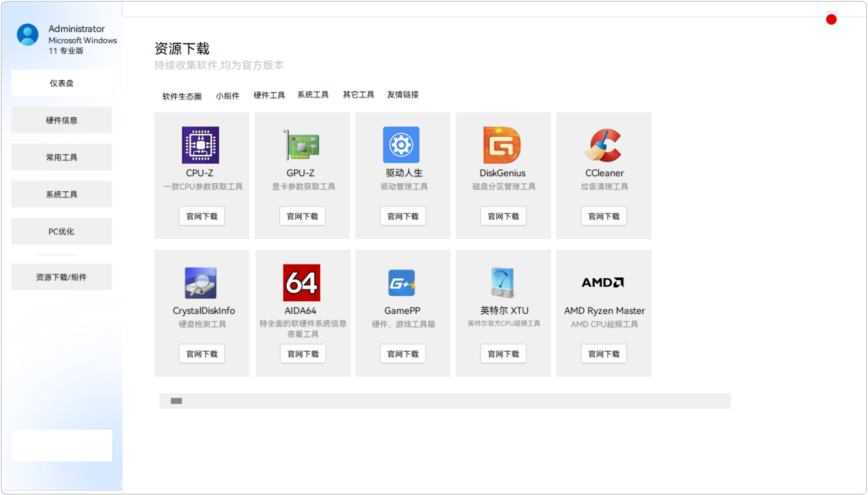Download GamePP via 官网下载
This screenshot has width=868, height=495.
pyautogui.click(x=403, y=354)
